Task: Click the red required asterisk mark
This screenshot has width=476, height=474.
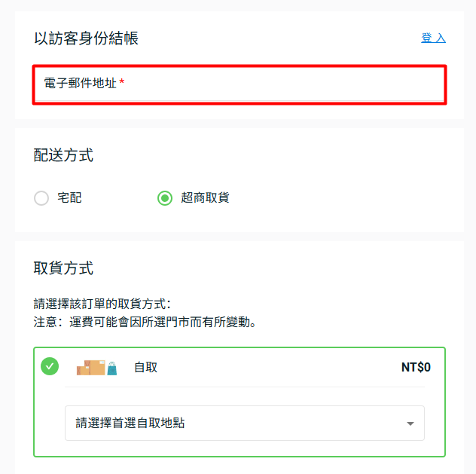Action: pyautogui.click(x=122, y=83)
